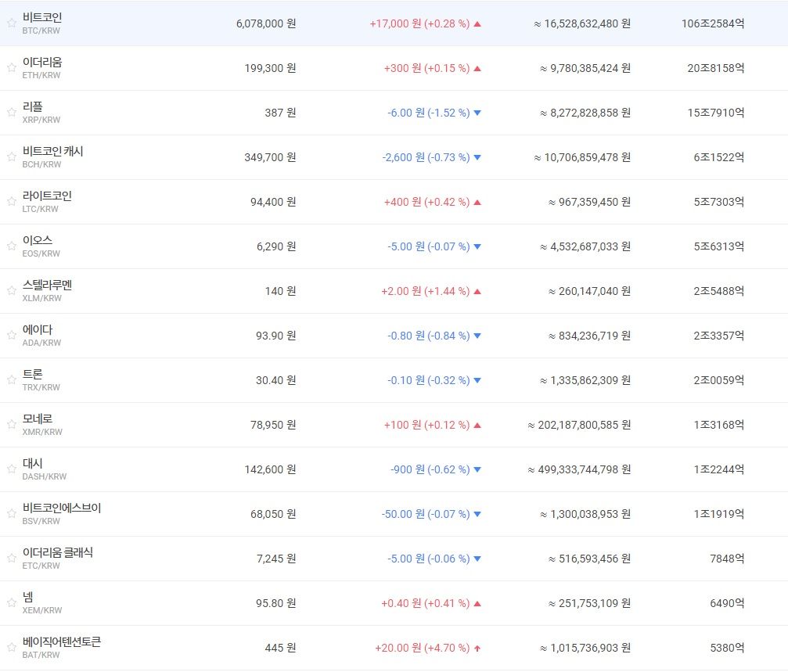Click volume ≈ 499,333,744,798 원
Viewport: 788px width, 672px height.
[579, 469]
